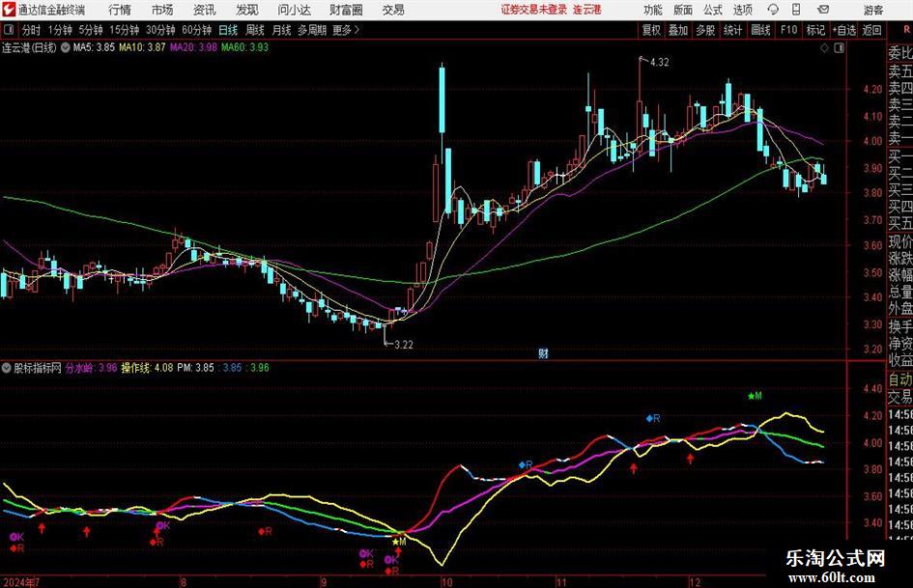
Task: Open the 版面 menu
Action: 682,10
